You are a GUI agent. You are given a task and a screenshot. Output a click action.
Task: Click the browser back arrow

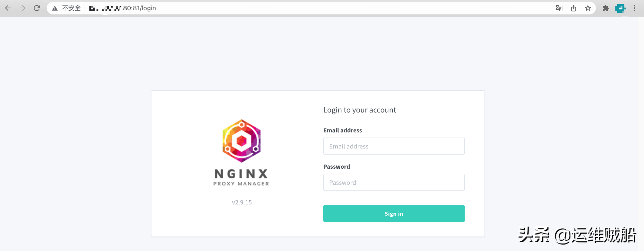pyautogui.click(x=8, y=8)
